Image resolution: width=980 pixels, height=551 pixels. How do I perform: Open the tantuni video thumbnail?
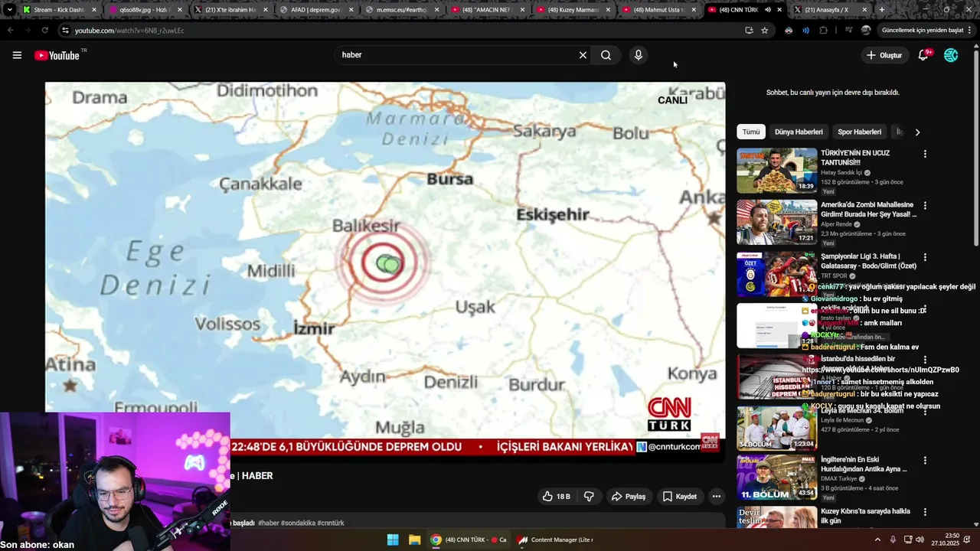coord(776,170)
